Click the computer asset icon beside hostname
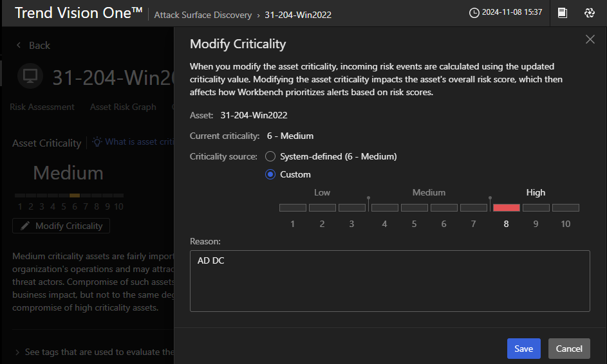607x364 pixels. 30,77
